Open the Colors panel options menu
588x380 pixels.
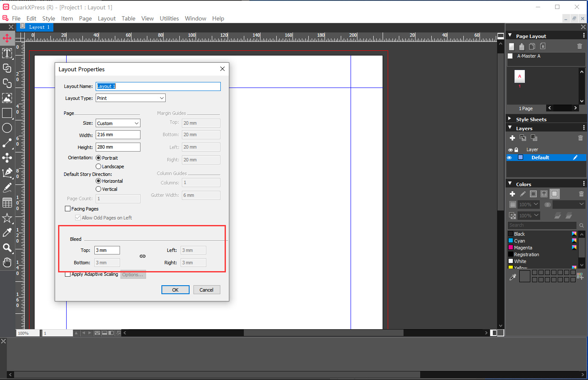[x=584, y=184]
